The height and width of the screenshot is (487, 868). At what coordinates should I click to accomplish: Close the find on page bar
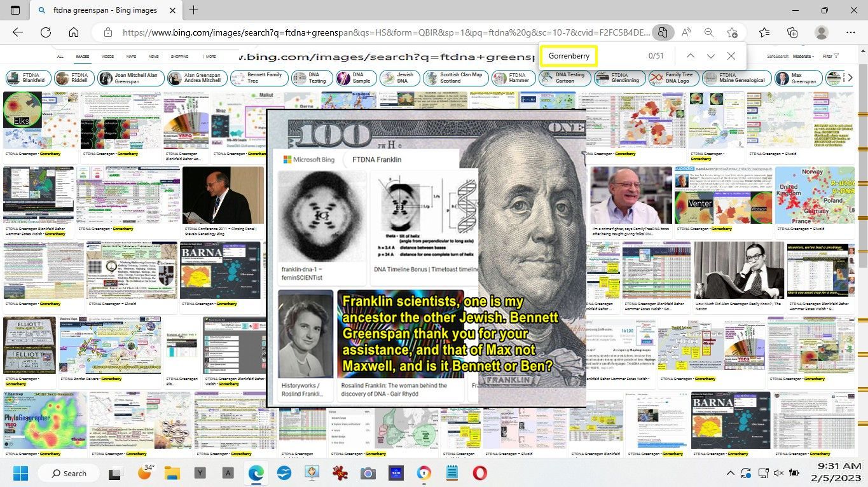tap(731, 56)
